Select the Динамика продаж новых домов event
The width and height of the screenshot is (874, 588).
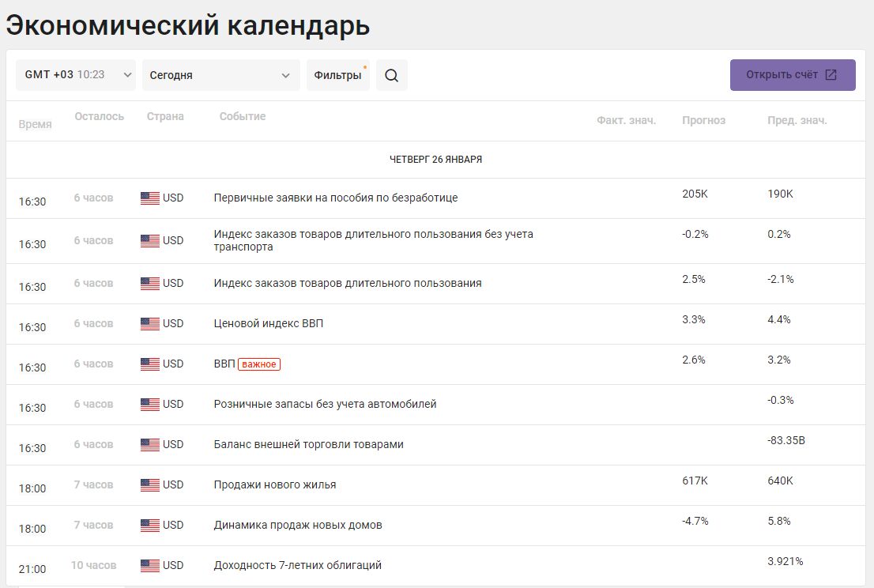tap(298, 525)
